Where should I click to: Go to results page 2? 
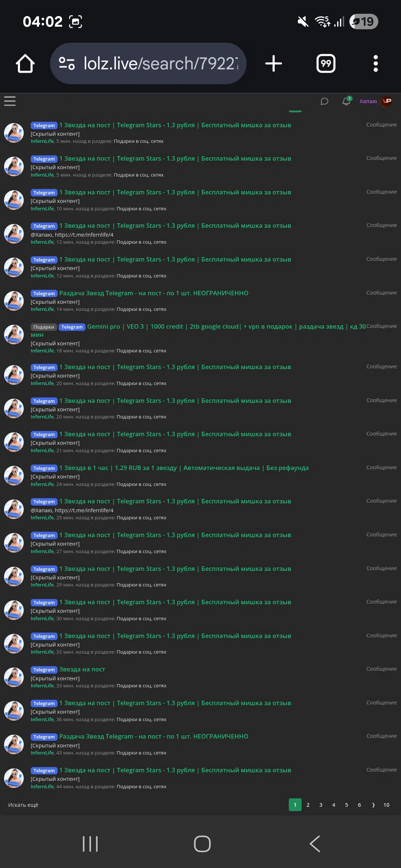(x=308, y=805)
